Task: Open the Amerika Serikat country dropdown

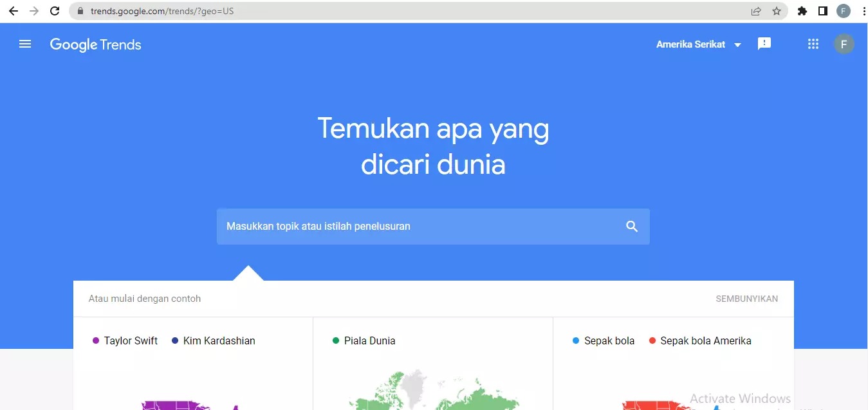Action: (699, 44)
